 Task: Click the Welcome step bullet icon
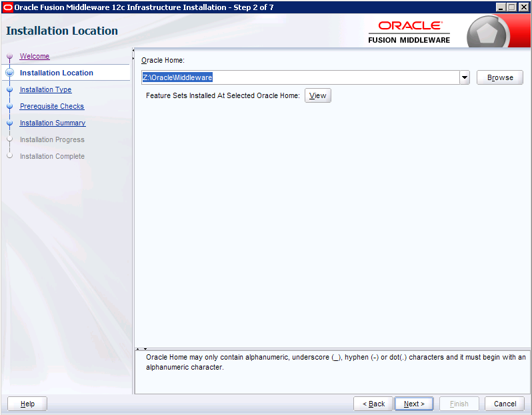(10, 56)
